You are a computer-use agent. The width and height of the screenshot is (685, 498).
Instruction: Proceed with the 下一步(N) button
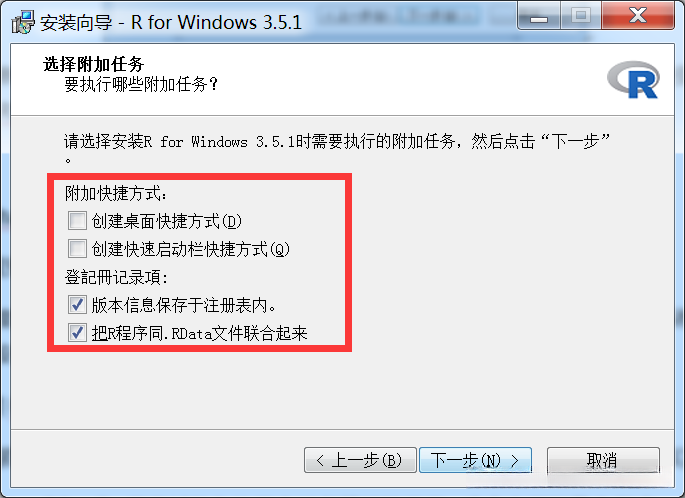pyautogui.click(x=475, y=460)
